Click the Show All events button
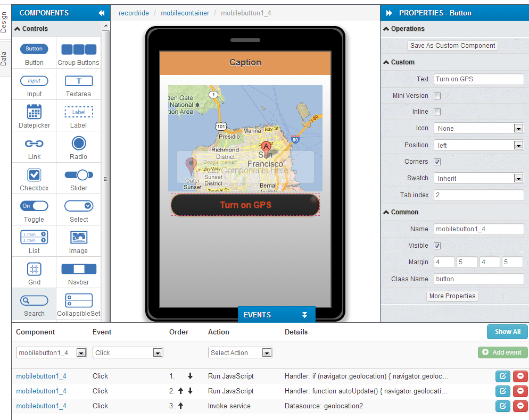 (x=507, y=332)
